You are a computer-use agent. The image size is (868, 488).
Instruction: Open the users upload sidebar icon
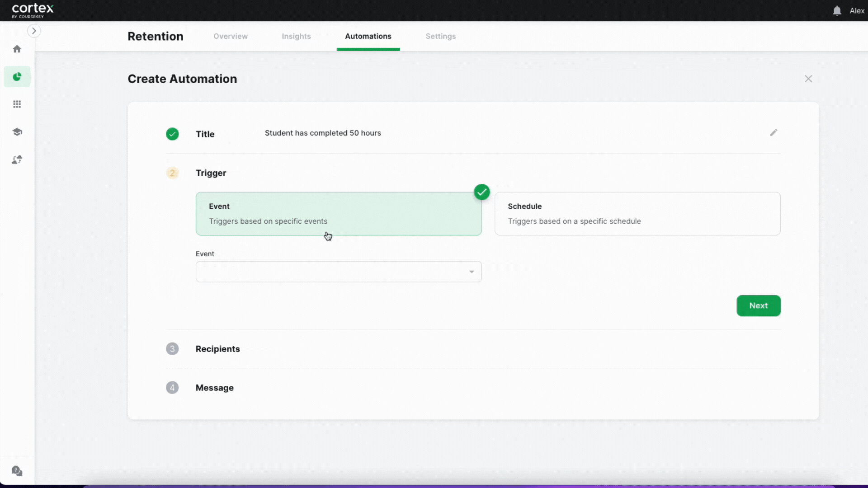tap(17, 160)
